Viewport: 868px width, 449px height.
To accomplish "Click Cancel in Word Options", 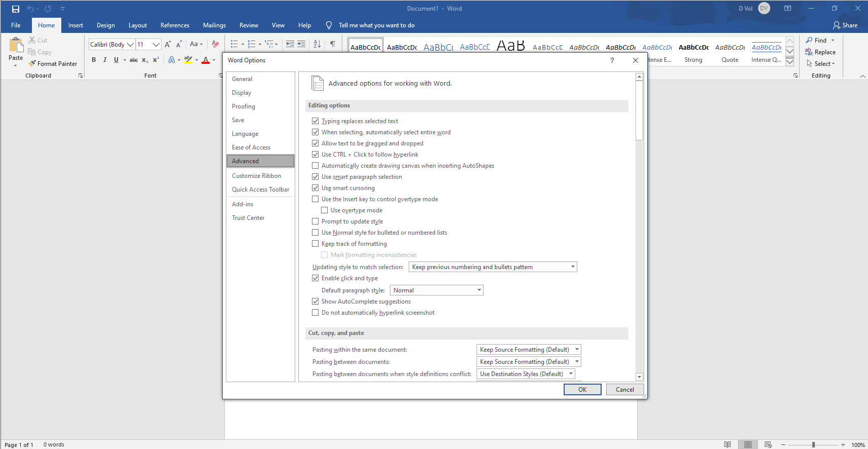I will click(x=624, y=390).
